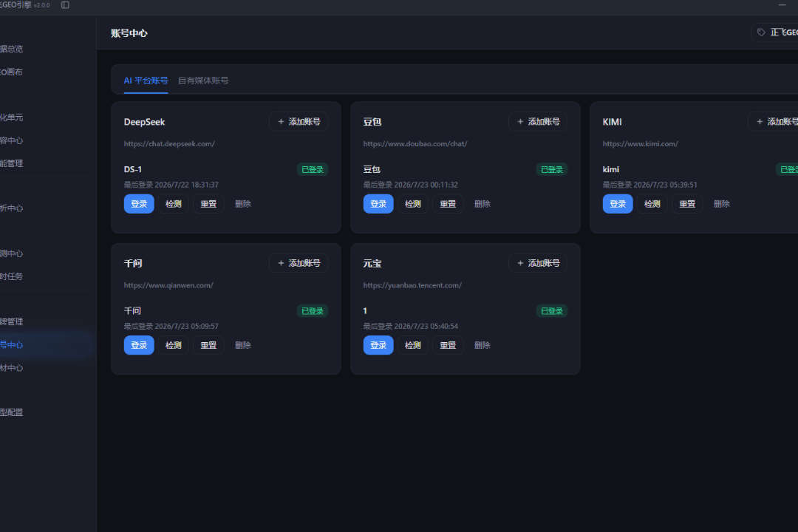The height and width of the screenshot is (532, 798).
Task: Click the www.qianwen.com URL text
Action: click(168, 286)
